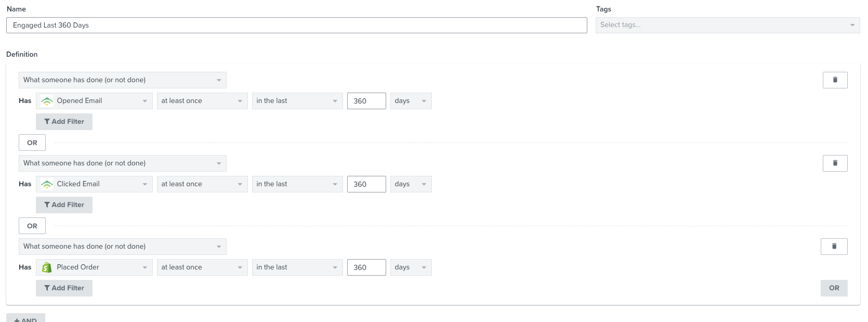
Task: Click the AND button to add condition group
Action: 25,318
